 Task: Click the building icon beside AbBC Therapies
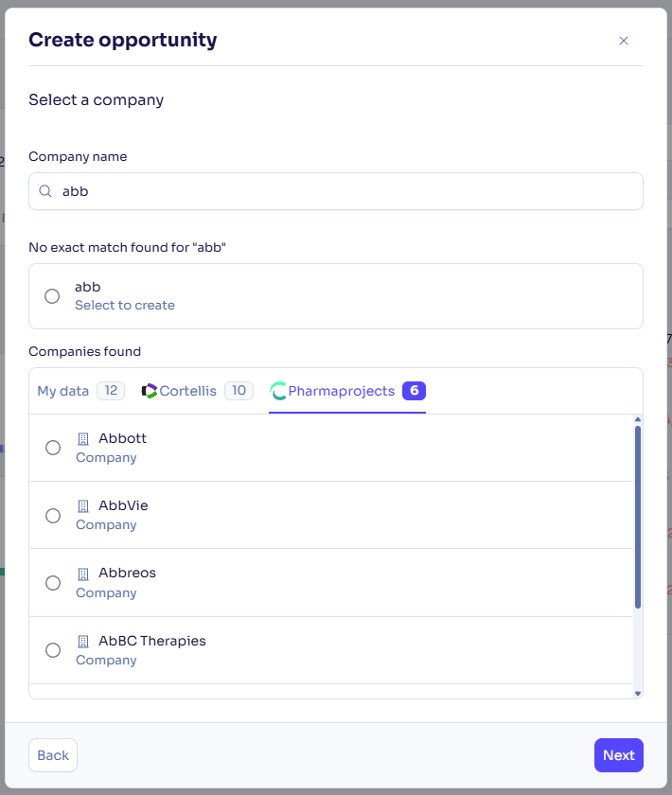click(83, 642)
